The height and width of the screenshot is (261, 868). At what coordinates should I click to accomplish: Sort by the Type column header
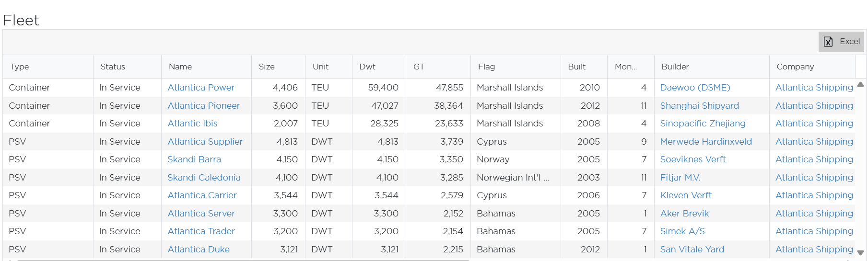tap(48, 67)
